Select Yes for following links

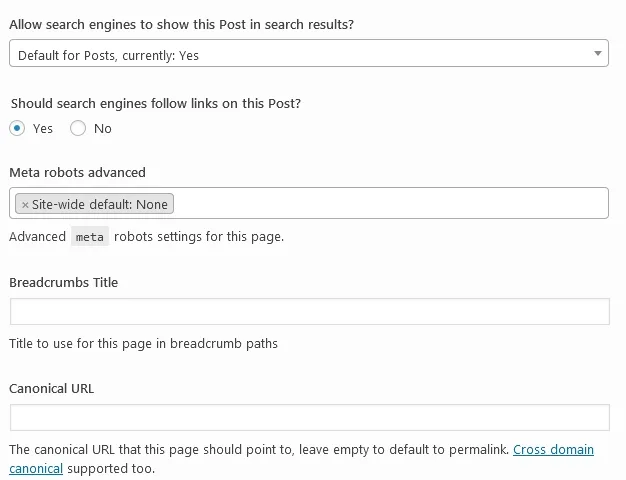pyautogui.click(x=17, y=128)
